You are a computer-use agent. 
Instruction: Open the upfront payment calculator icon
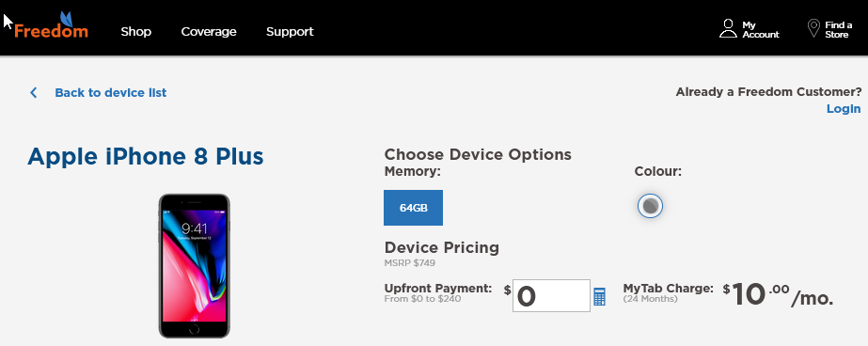point(600,297)
